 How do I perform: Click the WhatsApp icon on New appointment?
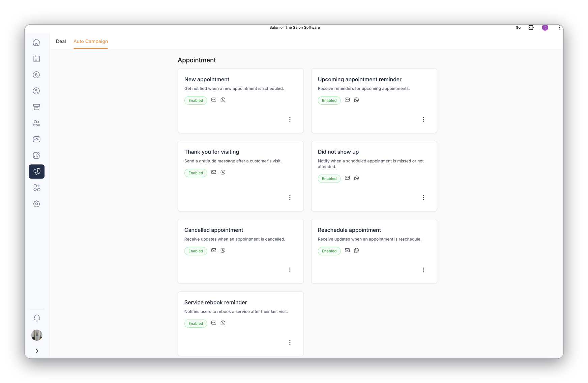pos(223,100)
